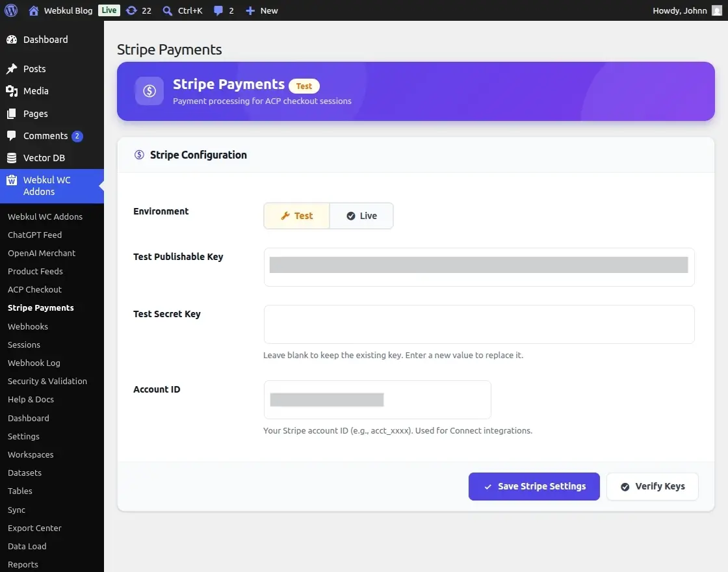Click the Comments speech bubble icon in sidebar
This screenshot has height=572, width=728.
coord(12,136)
